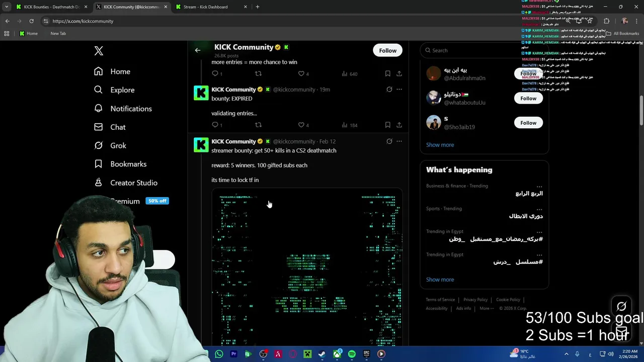Open the Cookie Policy link
The height and width of the screenshot is (362, 644).
(x=508, y=300)
